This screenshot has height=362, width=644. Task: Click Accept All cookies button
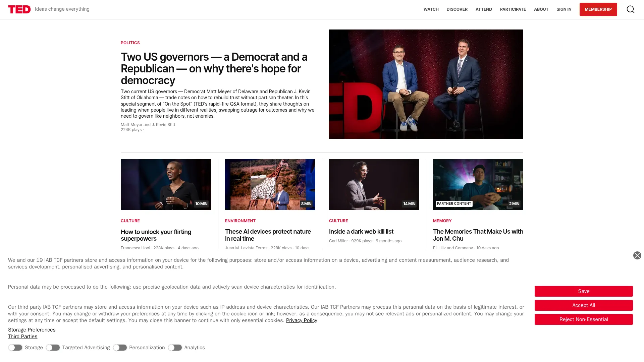[x=583, y=305]
